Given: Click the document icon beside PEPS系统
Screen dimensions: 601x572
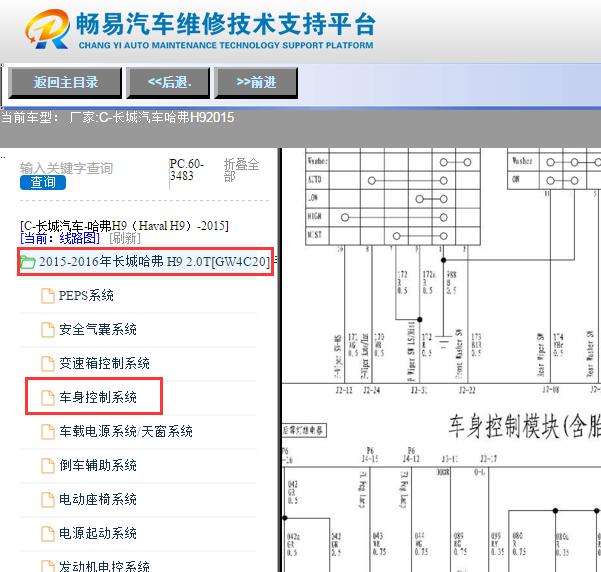Looking at the screenshot, I should [48, 296].
